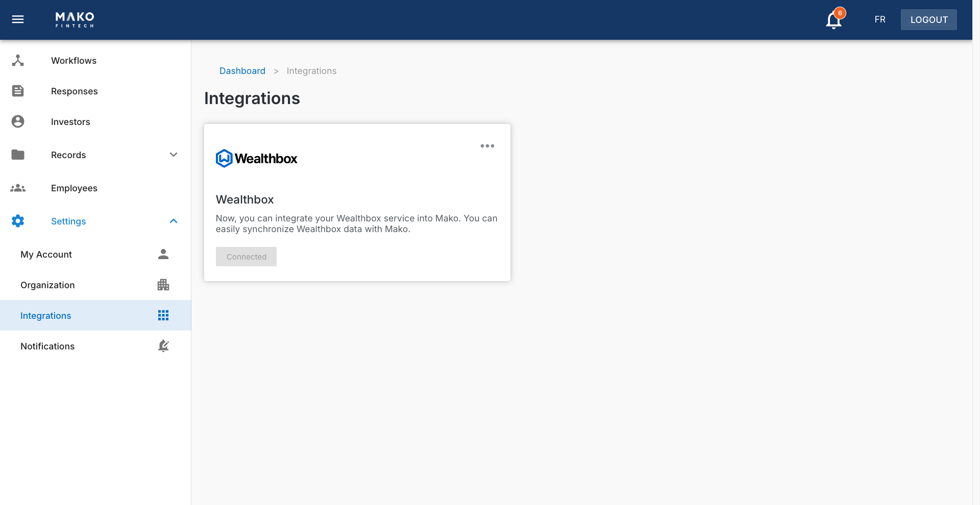Click the Organization building icon
The width and height of the screenshot is (980, 505).
coord(163,285)
